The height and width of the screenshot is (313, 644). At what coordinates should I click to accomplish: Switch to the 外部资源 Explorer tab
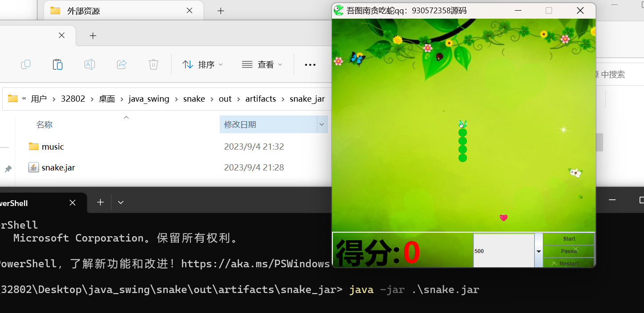coord(83,11)
